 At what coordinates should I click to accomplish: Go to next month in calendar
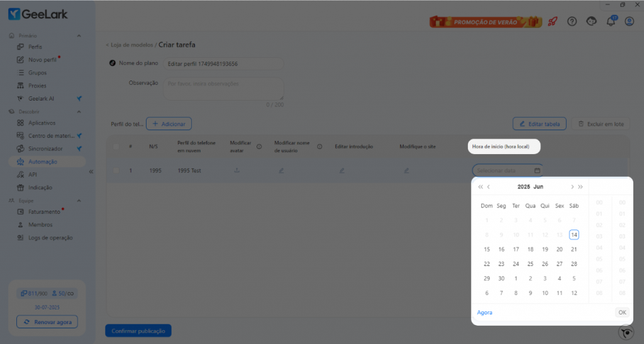(572, 187)
